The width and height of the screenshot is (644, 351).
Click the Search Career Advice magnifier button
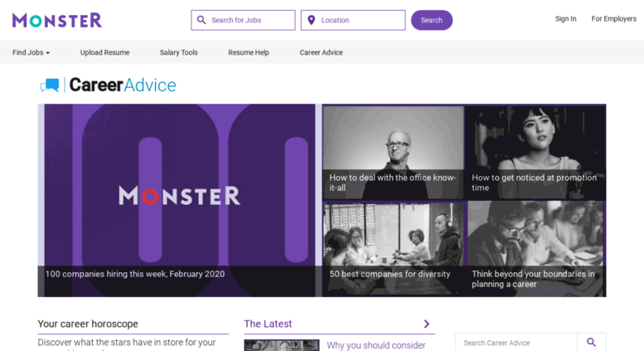[591, 342]
